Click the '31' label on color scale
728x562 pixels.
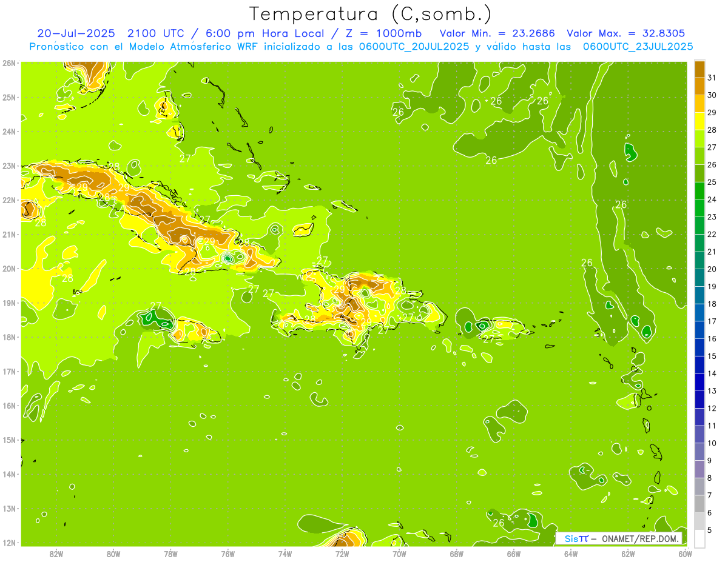pyautogui.click(x=712, y=78)
